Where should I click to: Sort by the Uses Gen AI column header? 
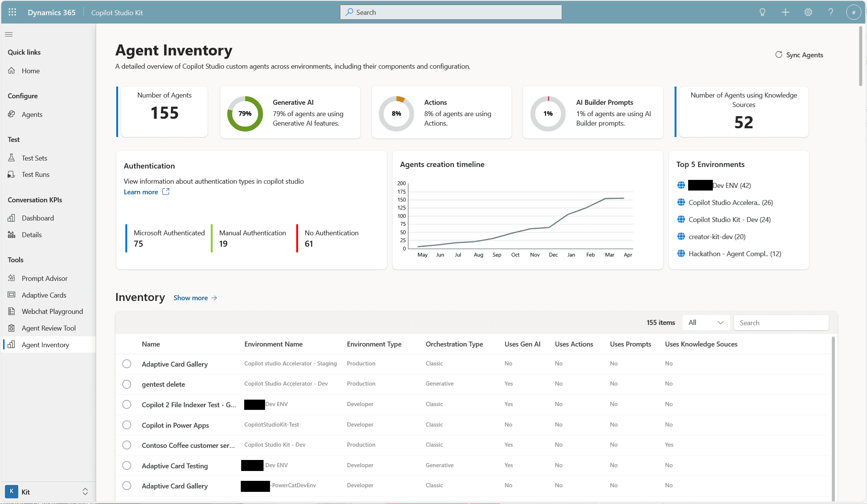coord(522,344)
